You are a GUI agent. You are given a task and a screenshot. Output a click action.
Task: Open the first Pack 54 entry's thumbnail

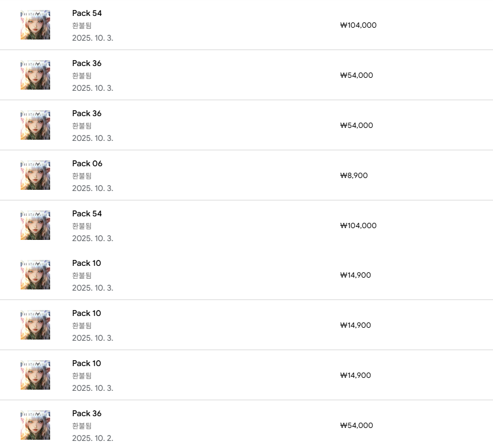pos(35,25)
